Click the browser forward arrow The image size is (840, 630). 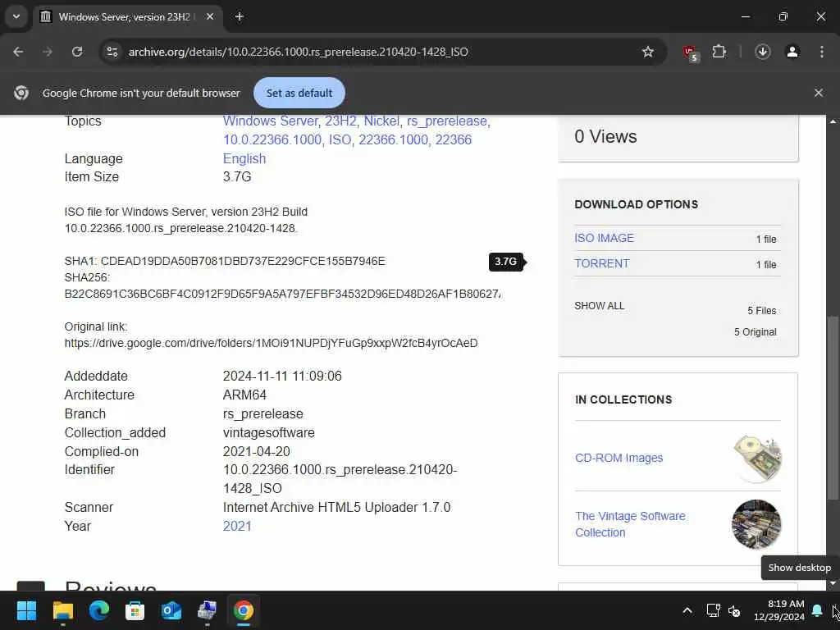click(48, 52)
